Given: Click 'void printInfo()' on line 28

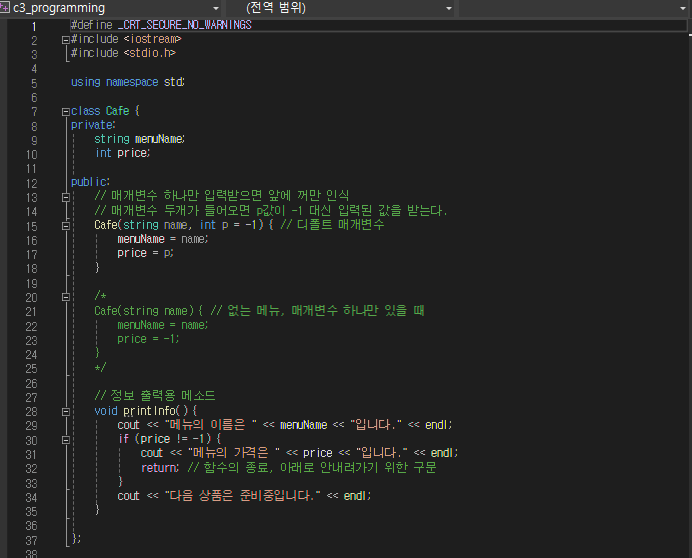Looking at the screenshot, I should coord(141,411).
